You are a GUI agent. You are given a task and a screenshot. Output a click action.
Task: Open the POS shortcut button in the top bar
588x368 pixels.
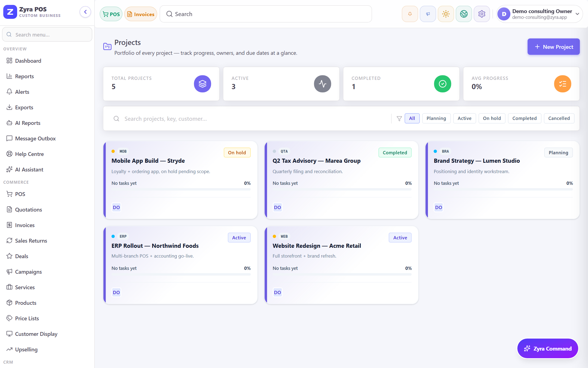pos(111,14)
